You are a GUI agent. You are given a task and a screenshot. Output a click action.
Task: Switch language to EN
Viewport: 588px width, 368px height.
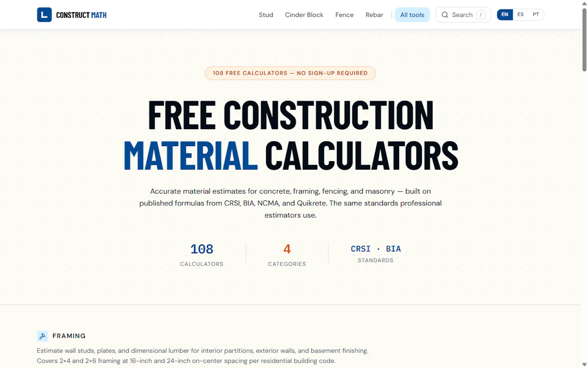tap(505, 14)
